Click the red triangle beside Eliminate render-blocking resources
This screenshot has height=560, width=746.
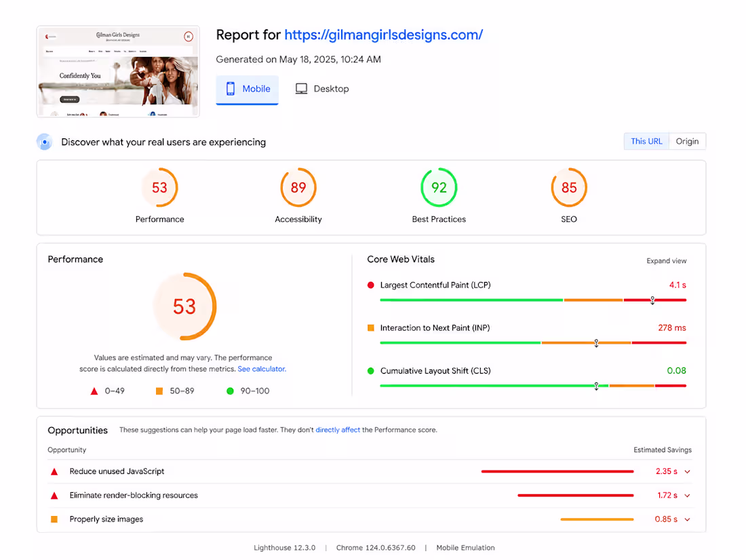point(54,496)
